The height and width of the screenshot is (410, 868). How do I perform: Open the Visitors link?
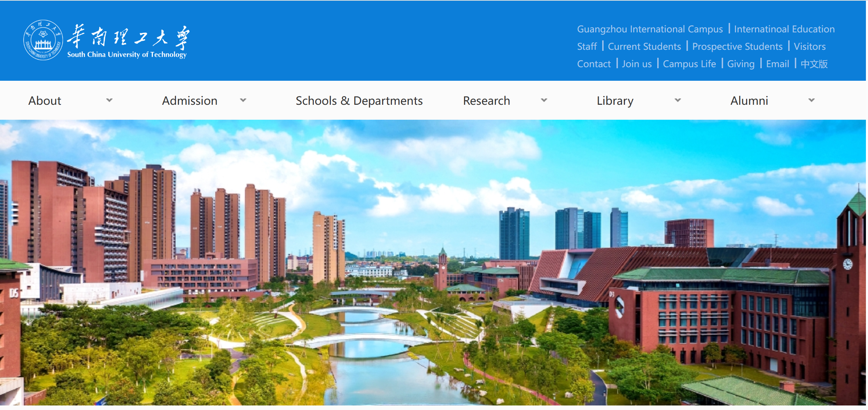pyautogui.click(x=809, y=46)
